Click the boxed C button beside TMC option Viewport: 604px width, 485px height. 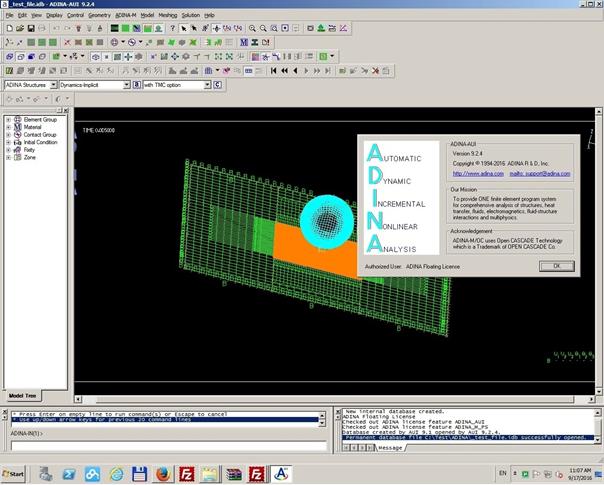[x=218, y=85]
